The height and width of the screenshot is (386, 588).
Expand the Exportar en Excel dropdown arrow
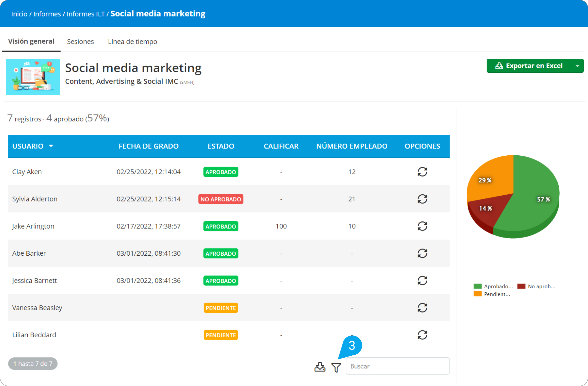(x=577, y=66)
